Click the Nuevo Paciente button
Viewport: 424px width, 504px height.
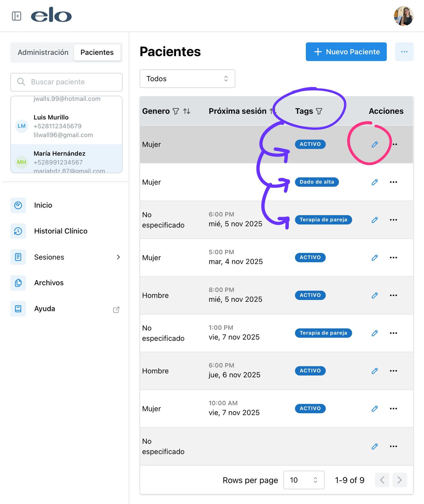pyautogui.click(x=346, y=52)
